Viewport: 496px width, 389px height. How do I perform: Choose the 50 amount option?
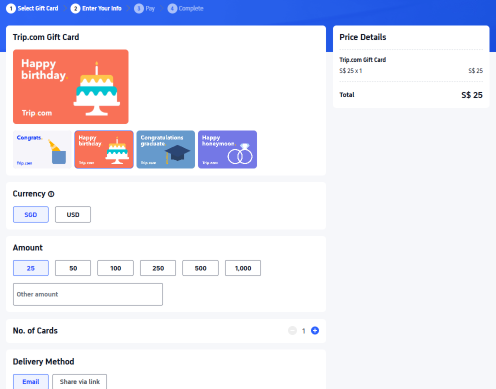coord(73,268)
